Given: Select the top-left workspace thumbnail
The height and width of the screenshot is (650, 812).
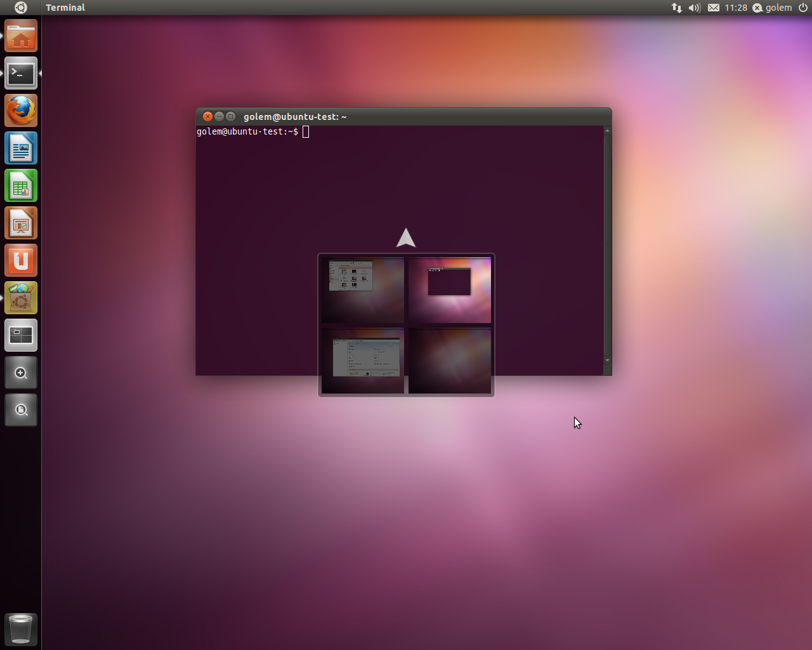Looking at the screenshot, I should (363, 290).
